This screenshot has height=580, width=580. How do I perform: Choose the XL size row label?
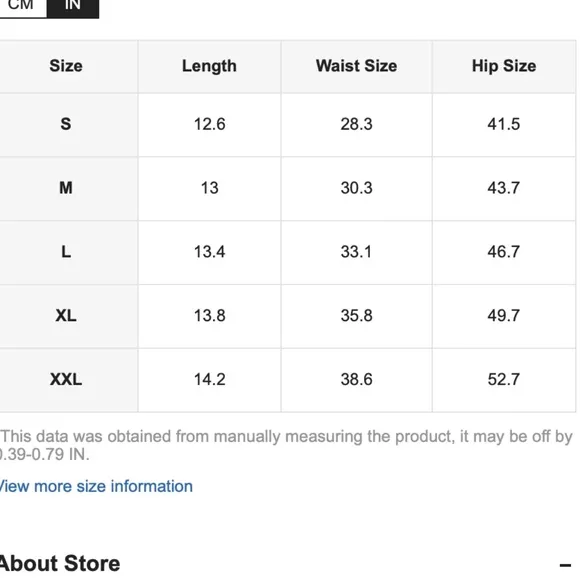pos(66,316)
